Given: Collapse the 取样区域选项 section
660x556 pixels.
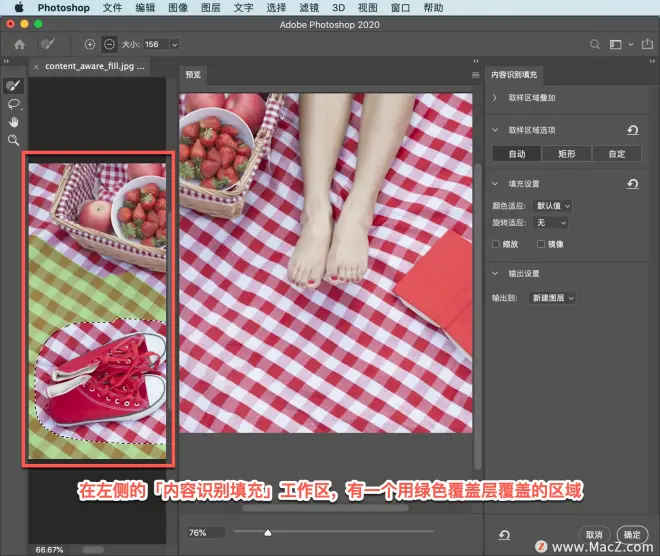Looking at the screenshot, I should pos(495,130).
